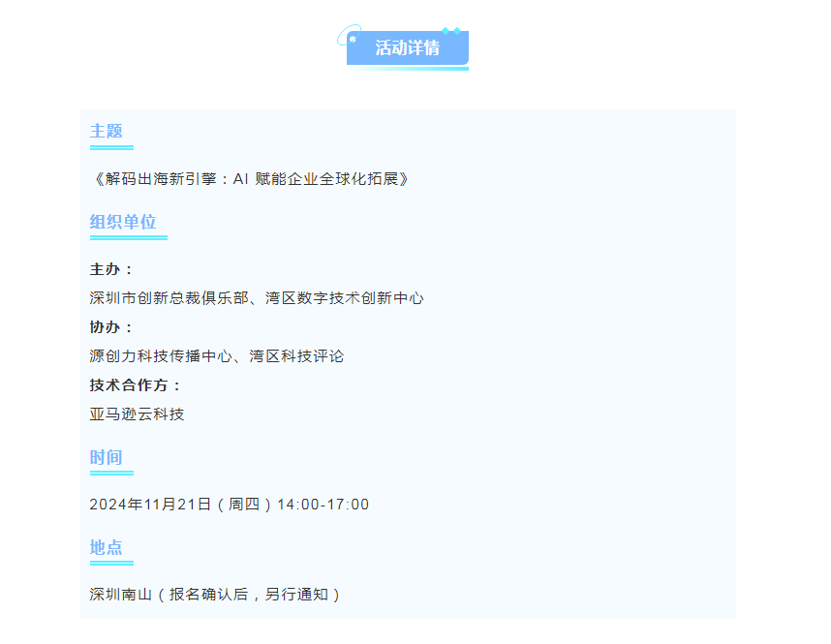This screenshot has width=831, height=644.
Task: Click the line 深圳市创新总裁俱乐部、湾区数字技术创新中心
Action: tap(257, 298)
